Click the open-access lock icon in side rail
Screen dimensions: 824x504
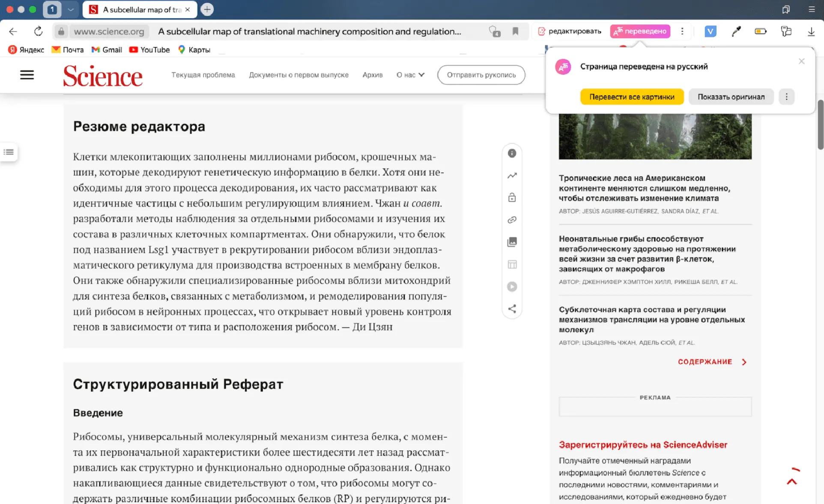tap(512, 197)
